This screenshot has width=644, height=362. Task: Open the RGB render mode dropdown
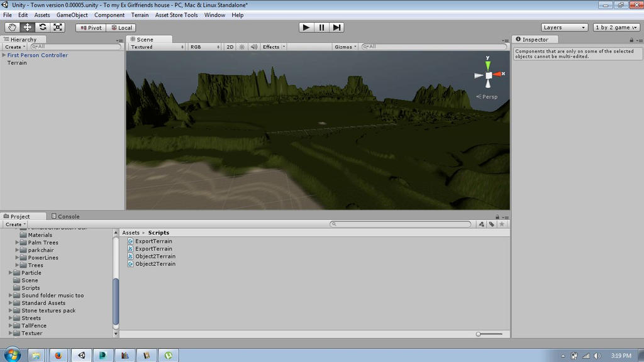tap(204, 47)
